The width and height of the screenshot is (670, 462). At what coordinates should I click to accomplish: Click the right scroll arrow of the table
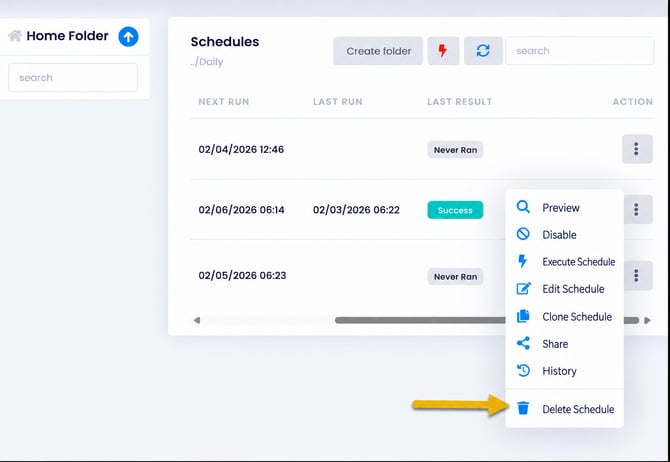click(x=647, y=320)
